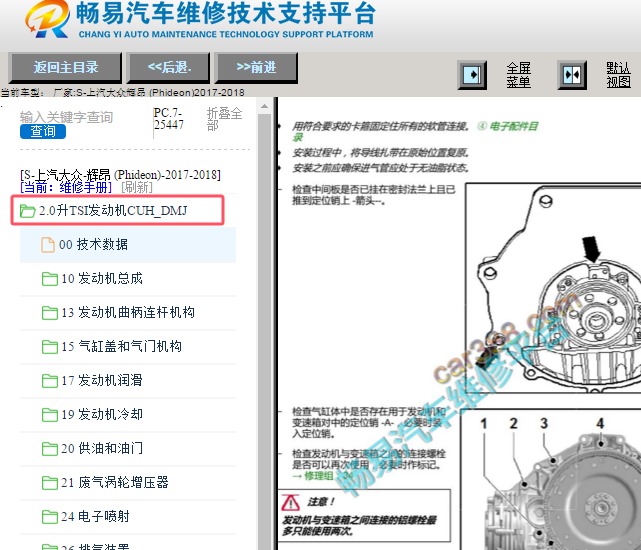Click the blue 查询 search button
The width and height of the screenshot is (641, 550).
[x=43, y=131]
